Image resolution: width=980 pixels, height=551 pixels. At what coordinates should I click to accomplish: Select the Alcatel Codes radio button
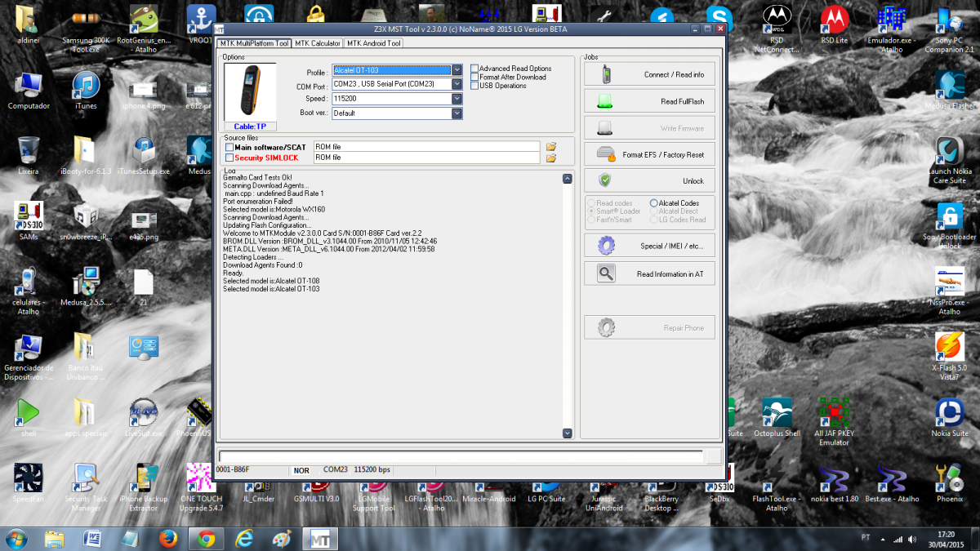click(x=654, y=202)
